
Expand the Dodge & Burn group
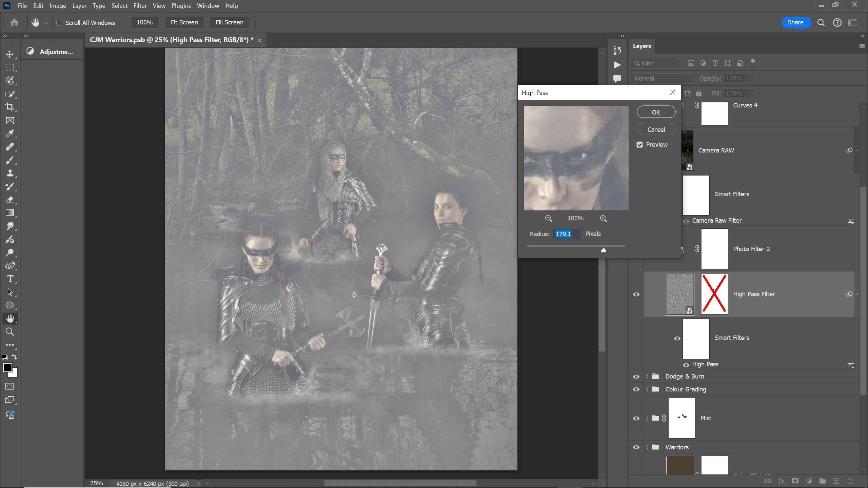[647, 377]
